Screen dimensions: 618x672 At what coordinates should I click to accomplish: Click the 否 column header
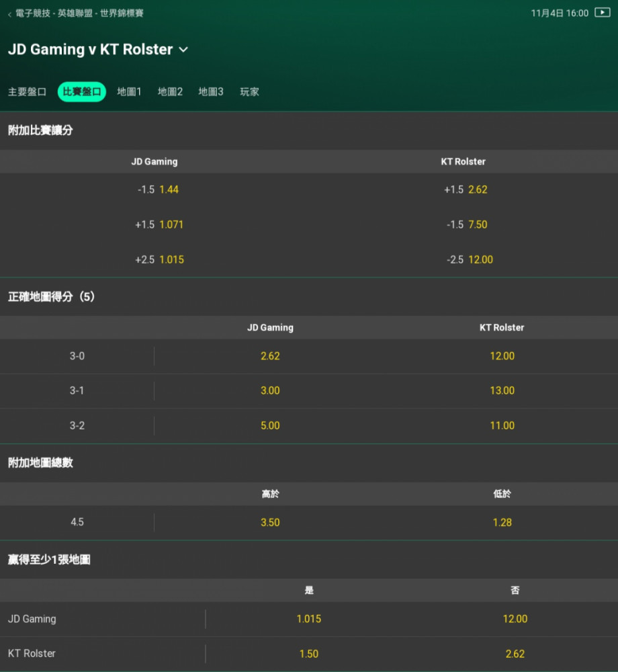(x=515, y=591)
